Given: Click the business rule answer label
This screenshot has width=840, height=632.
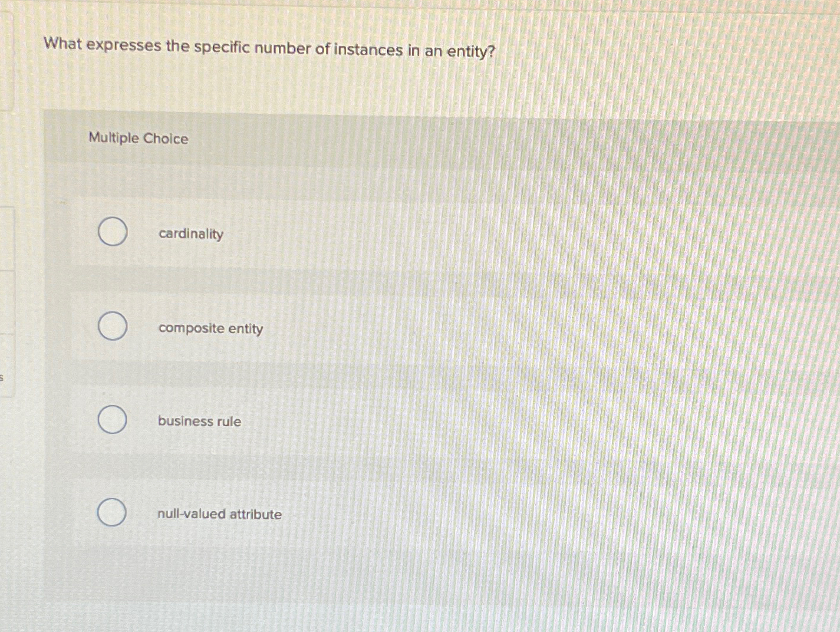Looking at the screenshot, I should point(199,421).
